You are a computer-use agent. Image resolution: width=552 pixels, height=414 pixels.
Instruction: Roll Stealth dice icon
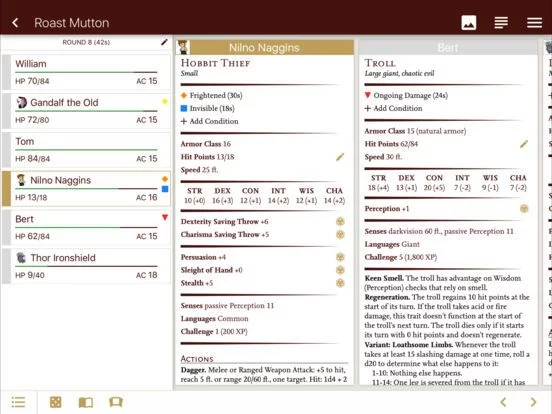340,283
